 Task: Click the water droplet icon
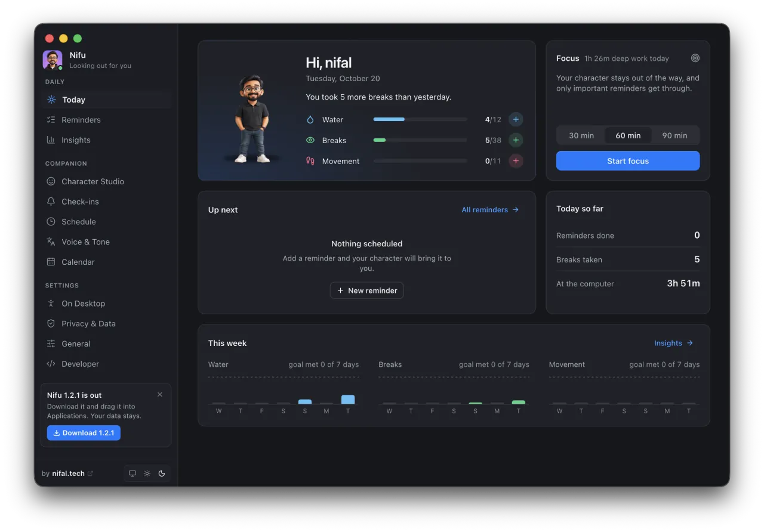310,120
